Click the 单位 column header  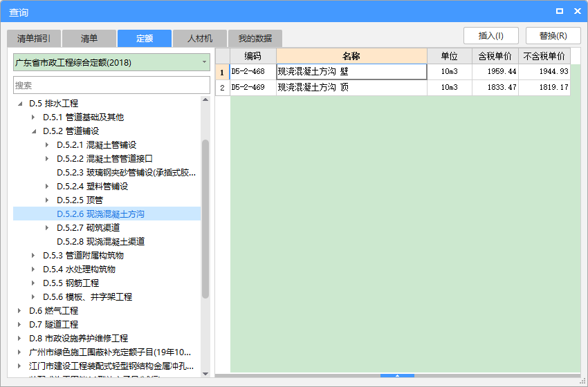point(449,56)
